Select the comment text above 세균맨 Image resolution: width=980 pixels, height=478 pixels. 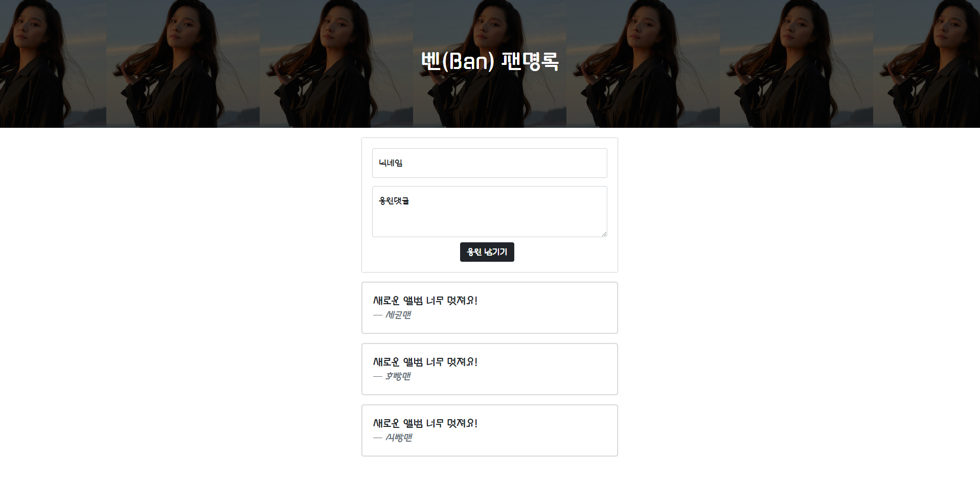pyautogui.click(x=425, y=301)
